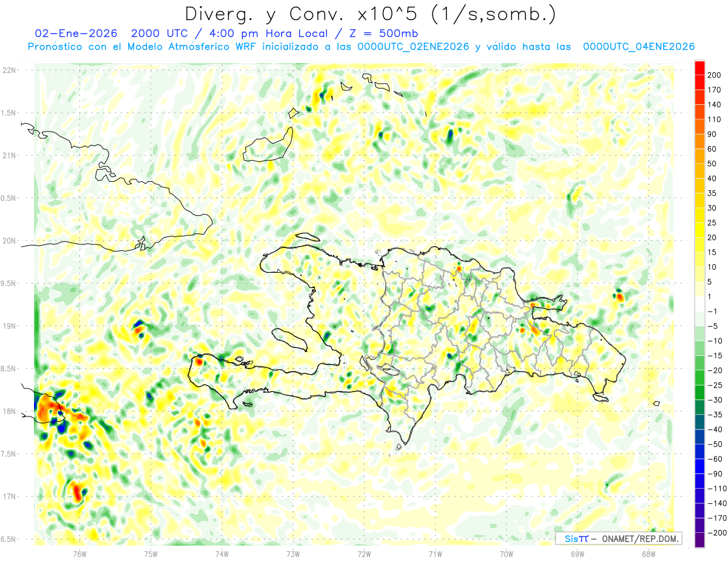
Task: Click the color scale value '170'
Action: tap(715, 90)
